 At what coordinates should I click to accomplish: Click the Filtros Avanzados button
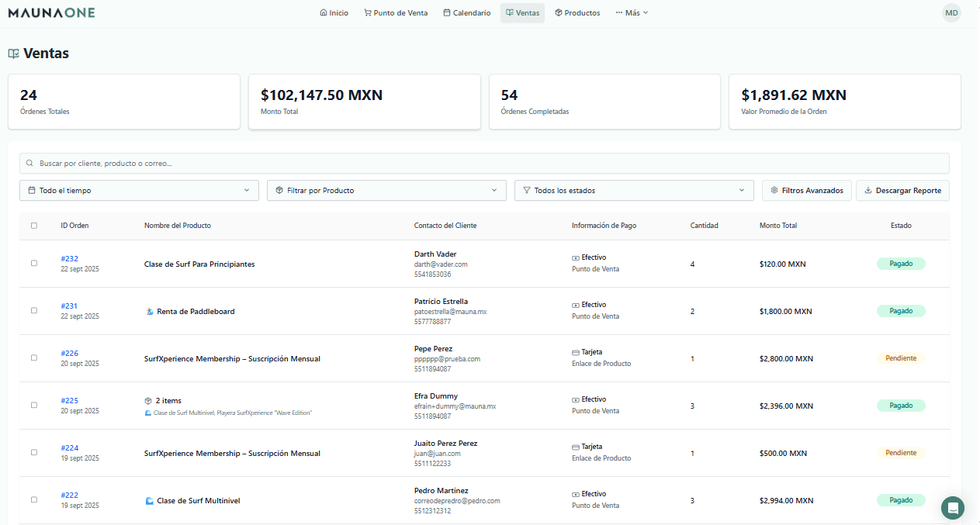(807, 190)
